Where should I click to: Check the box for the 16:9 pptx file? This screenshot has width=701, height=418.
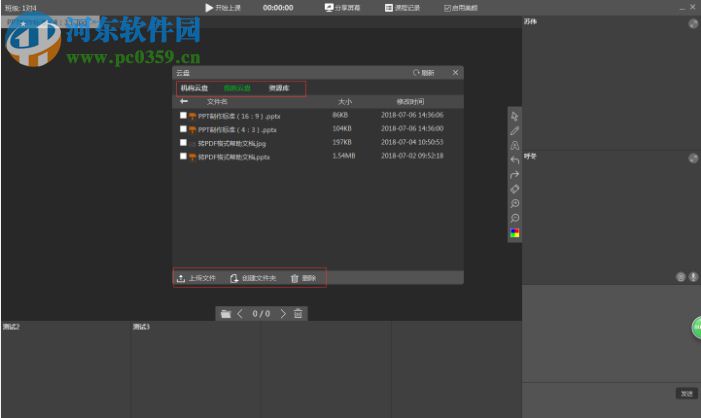tap(183, 115)
